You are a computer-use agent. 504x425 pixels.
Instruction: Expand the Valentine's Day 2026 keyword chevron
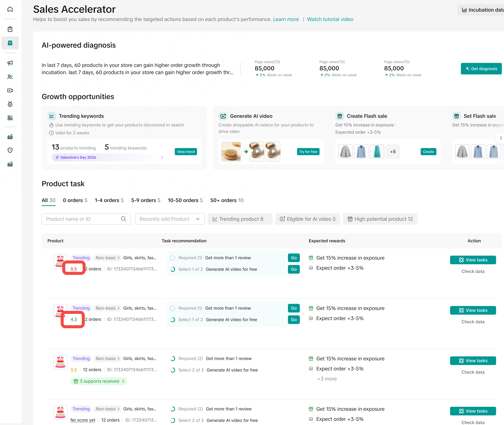pyautogui.click(x=162, y=157)
